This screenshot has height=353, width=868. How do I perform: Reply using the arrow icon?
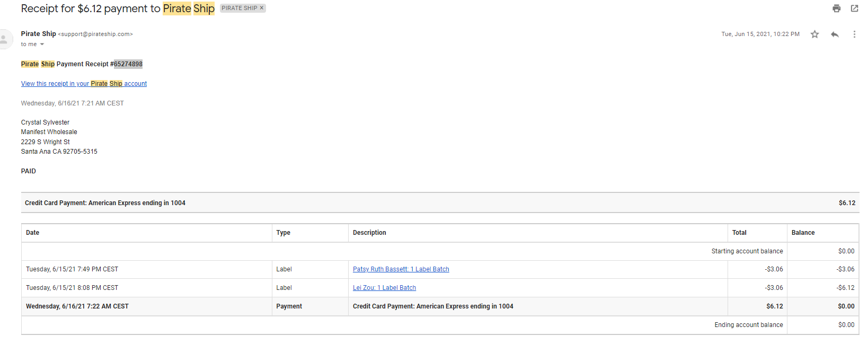[x=835, y=34]
